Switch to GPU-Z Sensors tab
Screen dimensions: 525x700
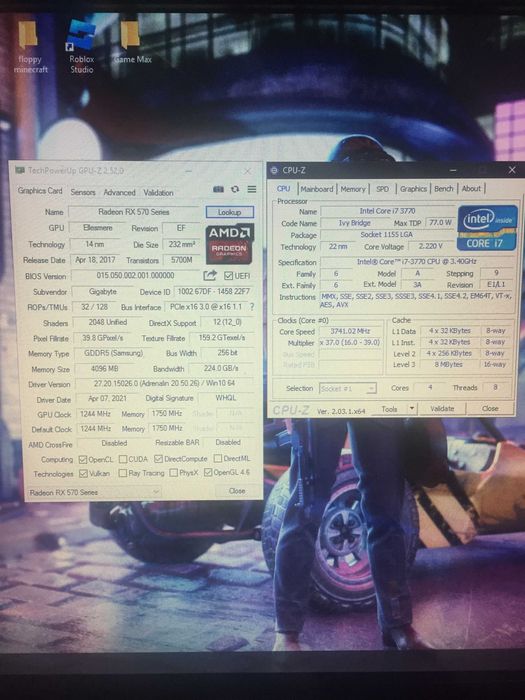(83, 192)
